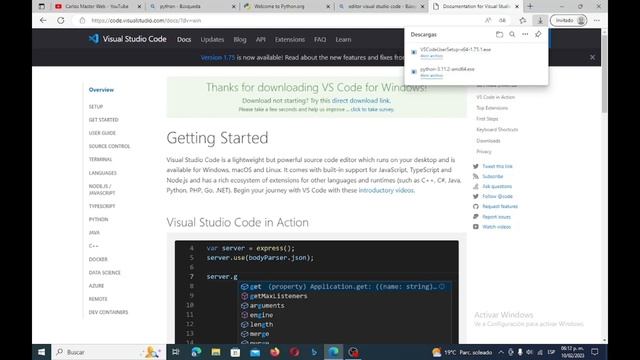Open the DOCKER docs section
Image resolution: width=640 pixels, height=360 pixels.
point(98,259)
